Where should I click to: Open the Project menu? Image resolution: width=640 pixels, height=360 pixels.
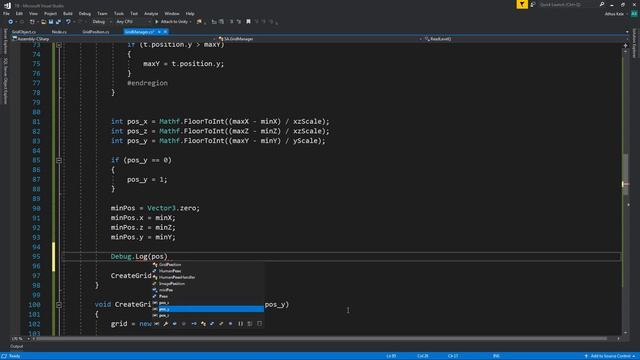(x=50, y=13)
